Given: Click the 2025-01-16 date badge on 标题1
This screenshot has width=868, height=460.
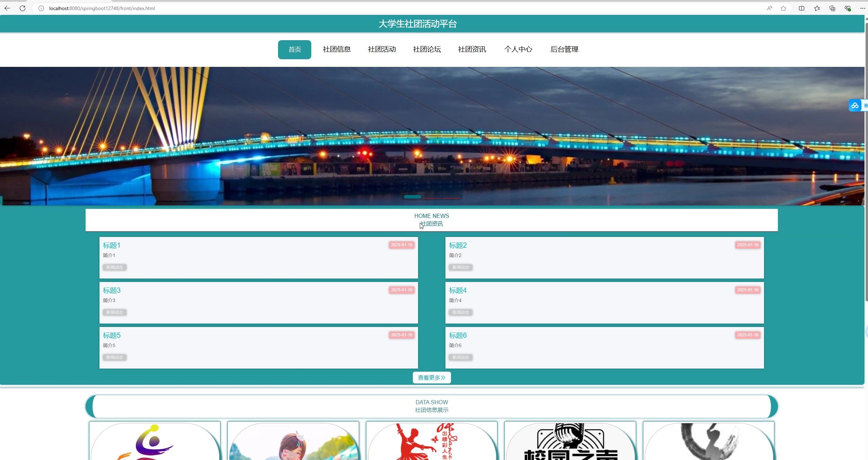Looking at the screenshot, I should (402, 245).
